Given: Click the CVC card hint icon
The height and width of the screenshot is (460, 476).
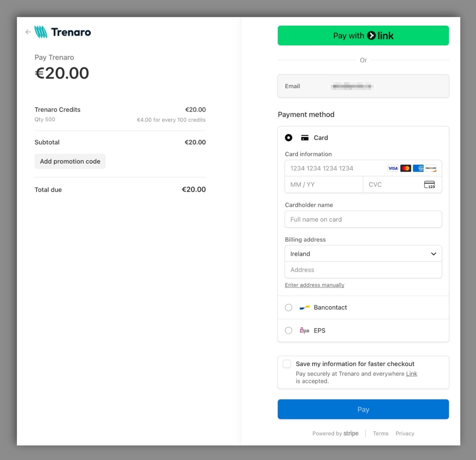Looking at the screenshot, I should pos(429,184).
